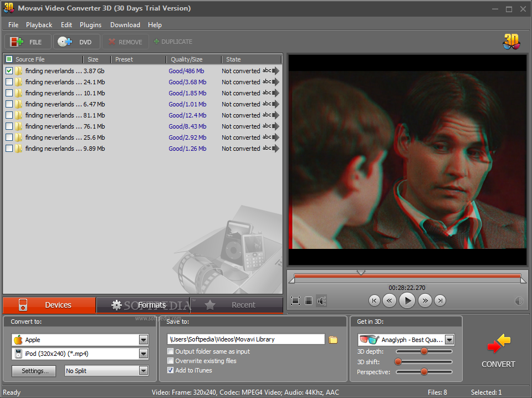Click the arrow icon in the 10.1 Mb row
532x398 pixels.
(x=276, y=93)
